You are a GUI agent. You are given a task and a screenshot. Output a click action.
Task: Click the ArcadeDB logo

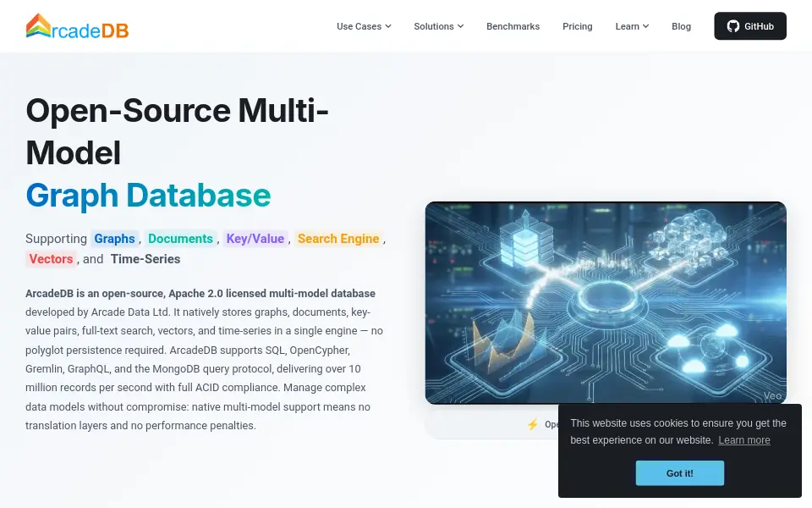coord(77,26)
